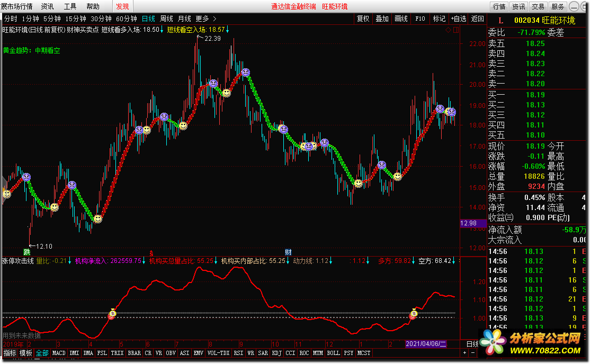Click the L margin icon beside the stock code
The image size is (591, 364).
(x=500, y=21)
